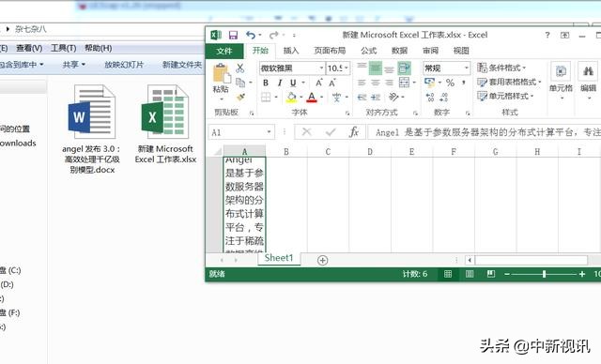
Task: Select the angel 发布 3.0 docx file
Action: pos(92,129)
